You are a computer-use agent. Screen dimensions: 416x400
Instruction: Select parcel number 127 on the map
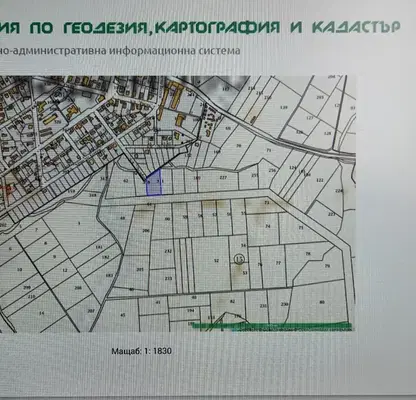point(310,118)
